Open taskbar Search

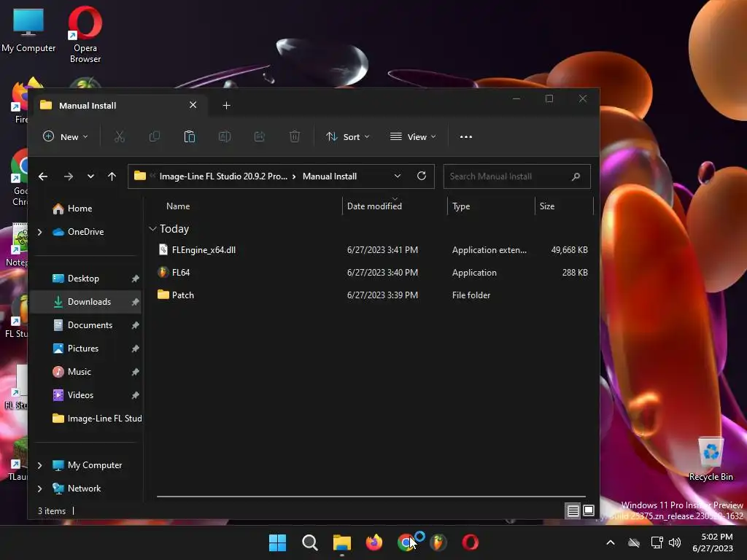(309, 542)
